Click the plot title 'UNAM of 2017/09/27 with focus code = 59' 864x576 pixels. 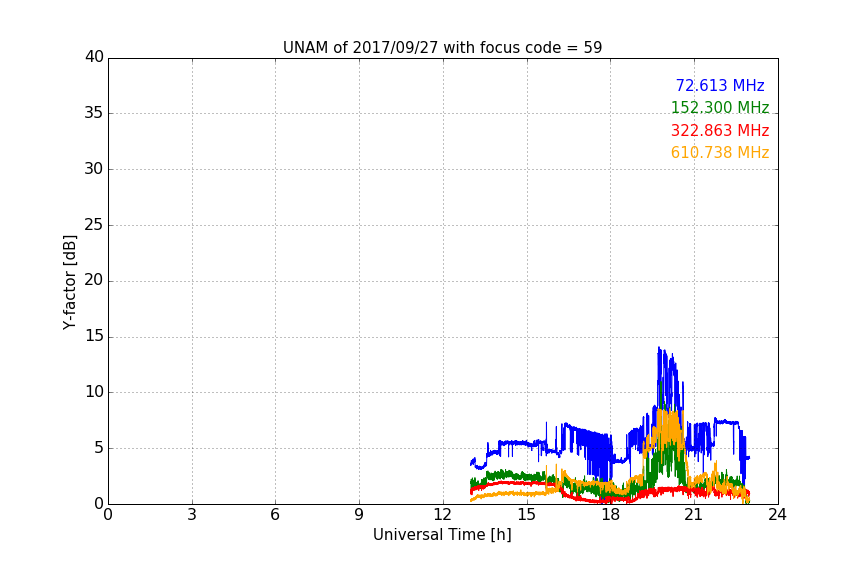442,47
